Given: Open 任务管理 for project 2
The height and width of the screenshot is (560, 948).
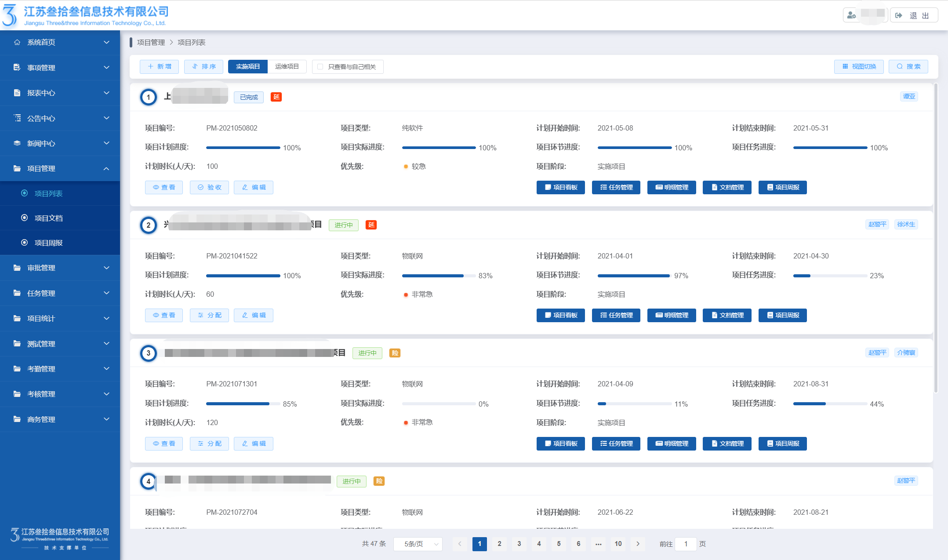Looking at the screenshot, I should click(616, 315).
